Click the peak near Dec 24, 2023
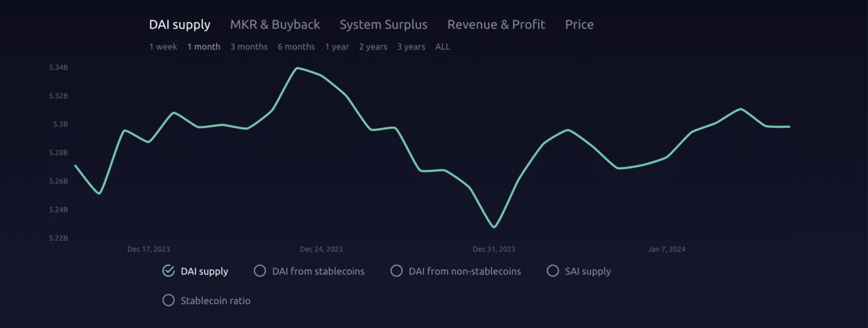 (298, 68)
